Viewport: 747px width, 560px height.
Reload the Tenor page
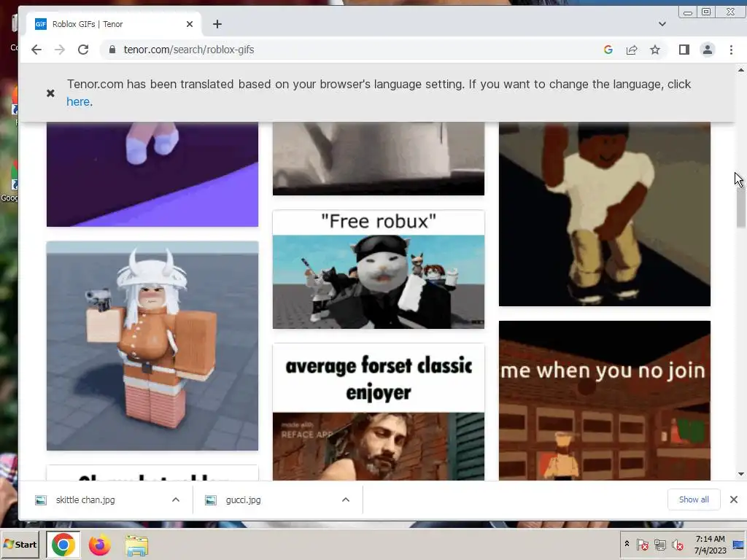pyautogui.click(x=83, y=50)
